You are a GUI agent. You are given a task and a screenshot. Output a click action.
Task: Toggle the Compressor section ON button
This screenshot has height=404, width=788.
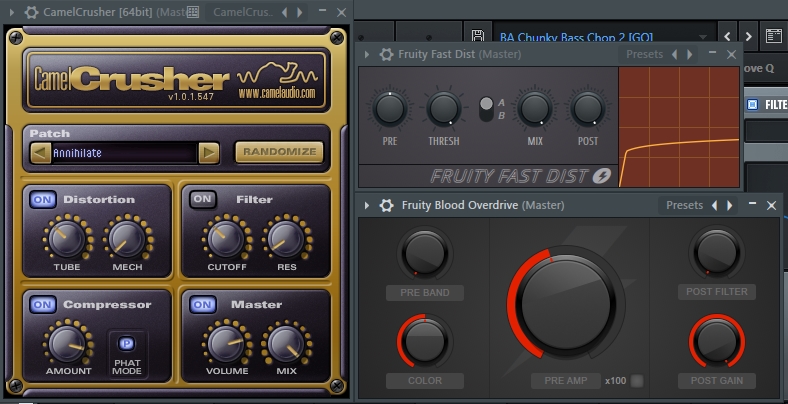coord(43,305)
